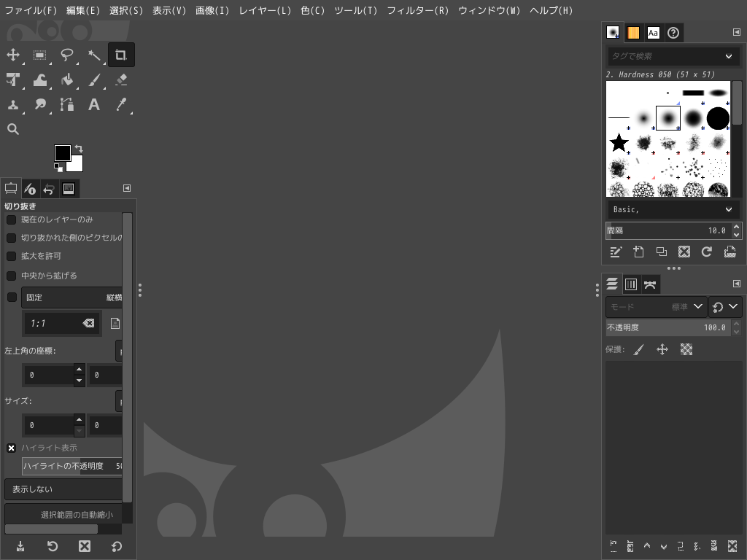Enable 中央から拡げる checkbox

point(12,276)
